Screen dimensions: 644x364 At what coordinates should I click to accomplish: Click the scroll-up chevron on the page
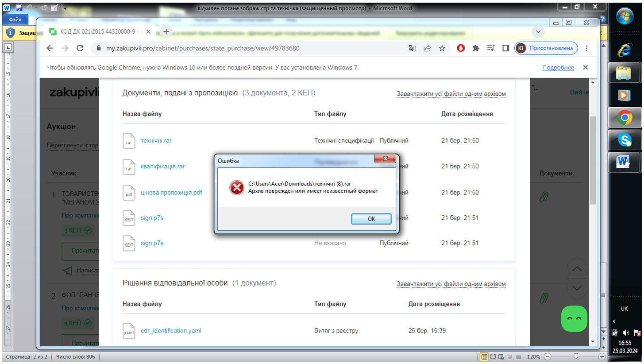point(577,269)
